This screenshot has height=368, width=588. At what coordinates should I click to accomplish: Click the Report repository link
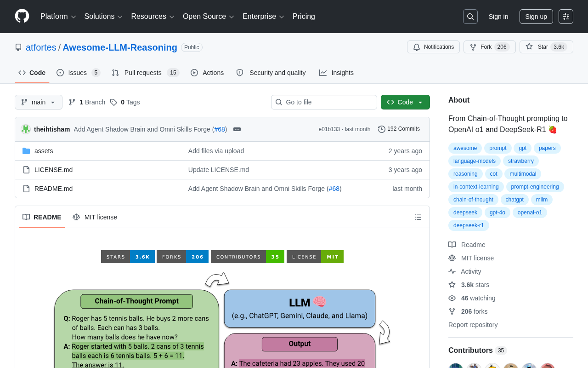[x=473, y=325]
